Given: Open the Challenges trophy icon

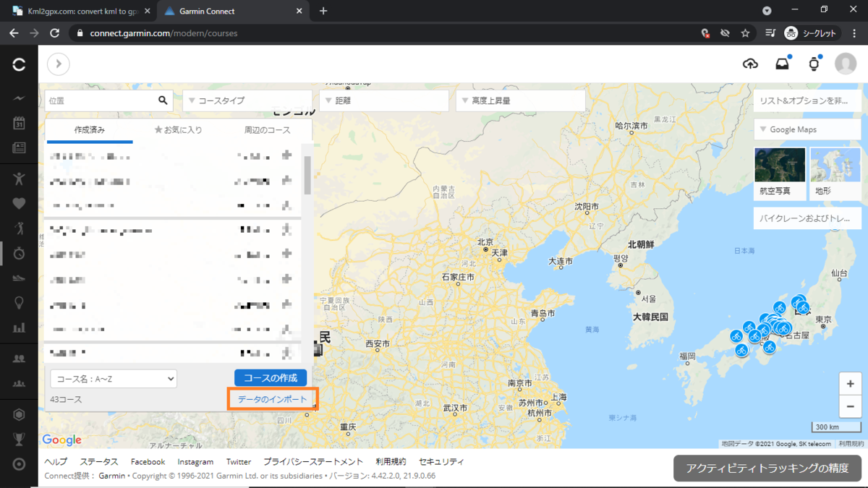Looking at the screenshot, I should point(20,439).
